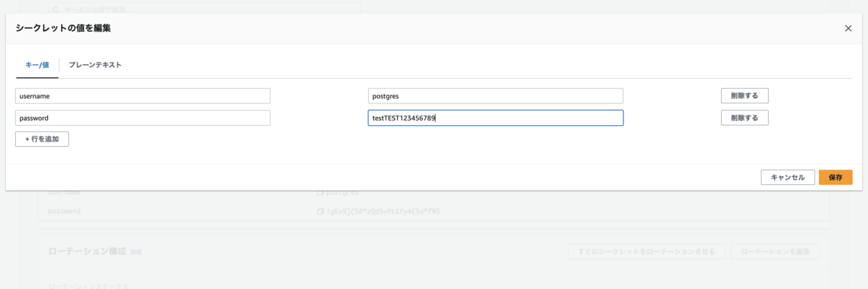Click すぐにシークレットをローテーションさせる button
This screenshot has width=868, height=289.
pyautogui.click(x=646, y=251)
